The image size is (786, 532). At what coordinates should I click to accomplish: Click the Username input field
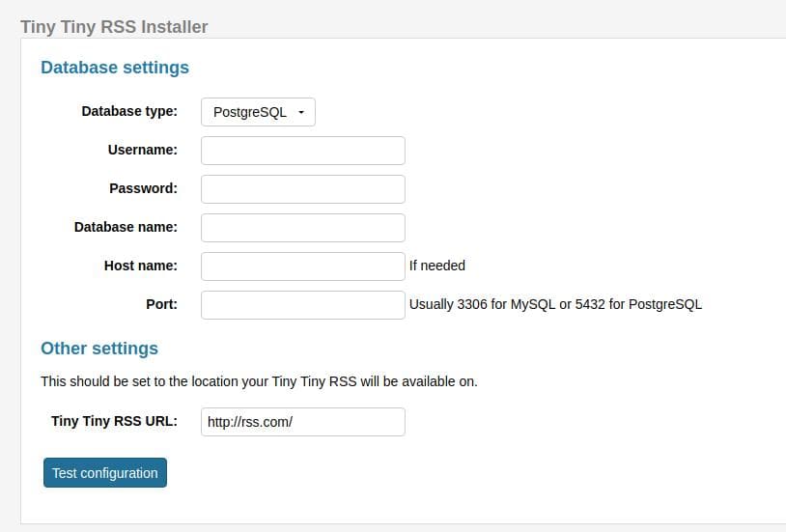coord(303,151)
